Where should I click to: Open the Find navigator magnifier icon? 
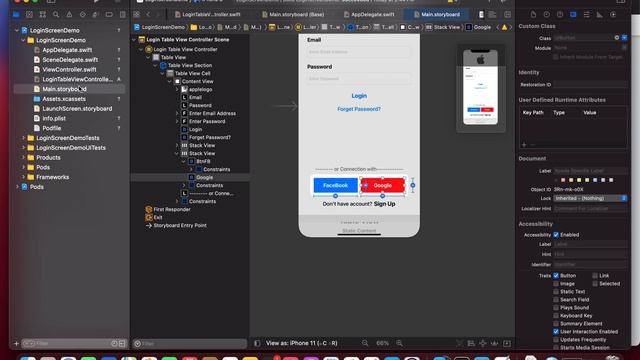(x=56, y=15)
